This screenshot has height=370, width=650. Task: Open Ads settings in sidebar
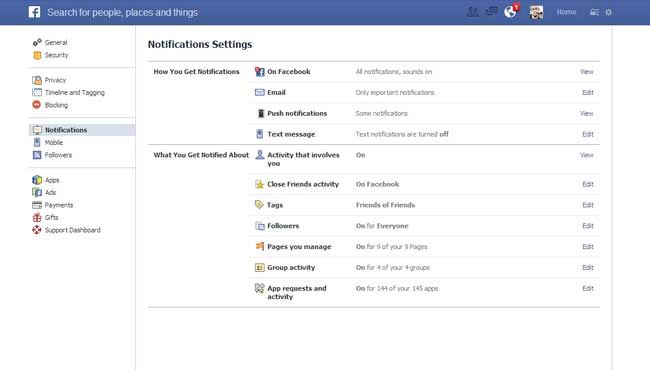click(51, 192)
